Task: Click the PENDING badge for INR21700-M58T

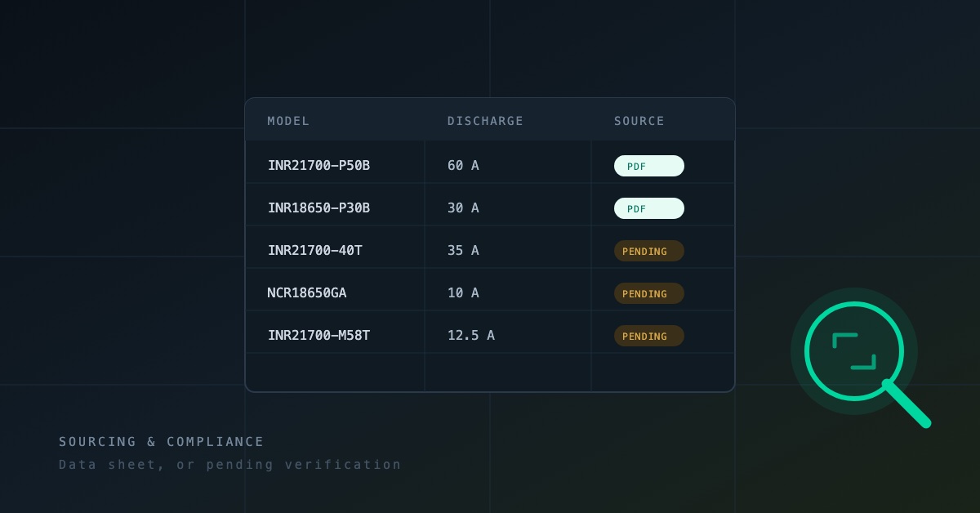Action: tap(649, 336)
